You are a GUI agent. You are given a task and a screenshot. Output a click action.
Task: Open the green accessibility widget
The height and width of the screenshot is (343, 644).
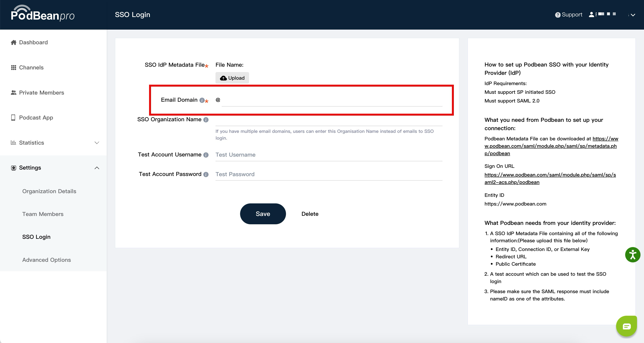coord(633,255)
